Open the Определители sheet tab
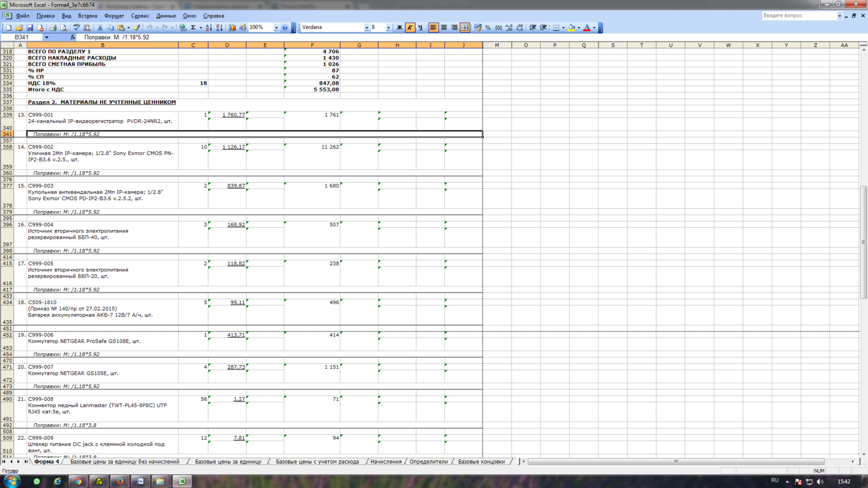The width and height of the screenshot is (868, 488). tap(429, 461)
